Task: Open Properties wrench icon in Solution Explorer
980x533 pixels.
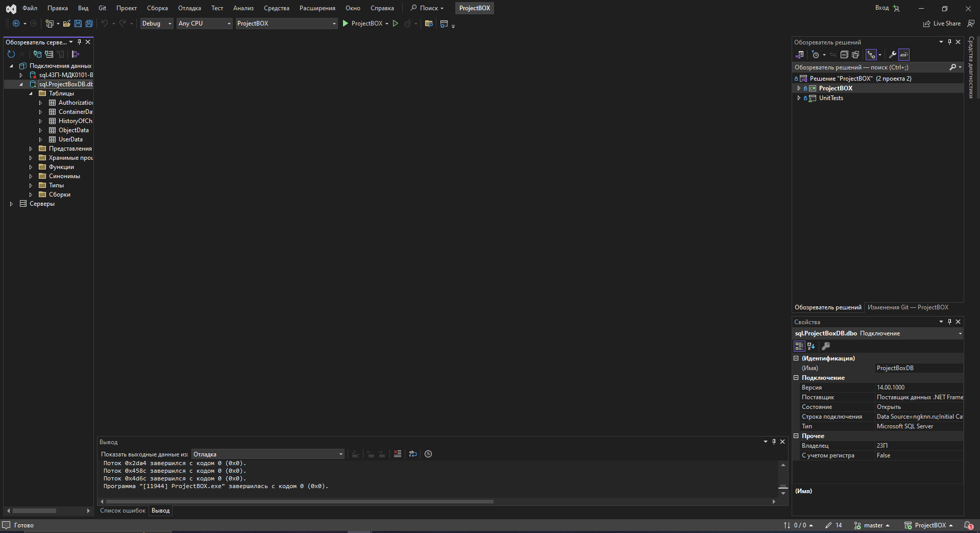Action: point(892,55)
